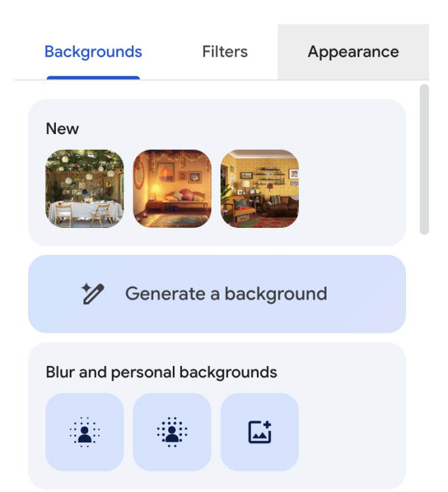Select the Backgrounds tab
Screen dimensions: 448x492
coord(93,52)
